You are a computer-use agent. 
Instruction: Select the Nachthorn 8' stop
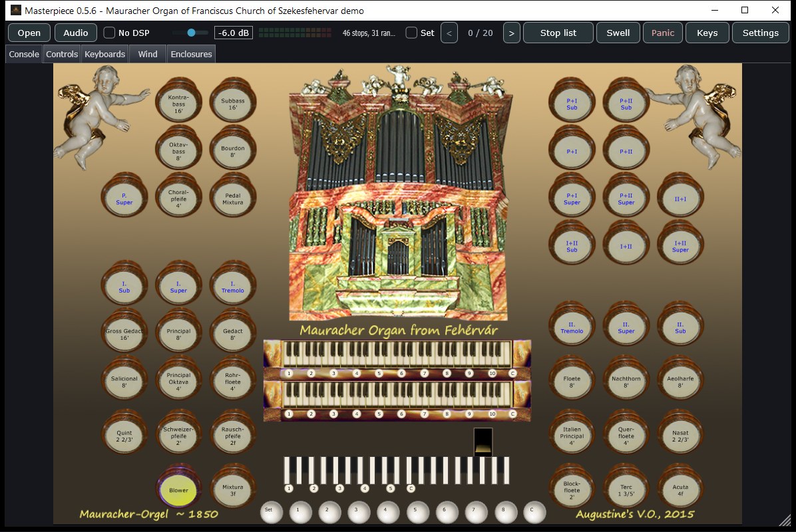[626, 381]
